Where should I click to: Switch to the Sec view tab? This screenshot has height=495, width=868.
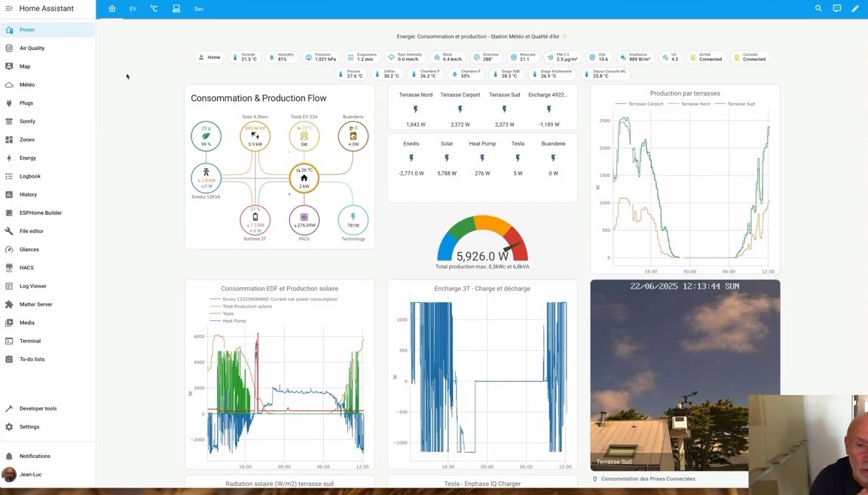[199, 9]
